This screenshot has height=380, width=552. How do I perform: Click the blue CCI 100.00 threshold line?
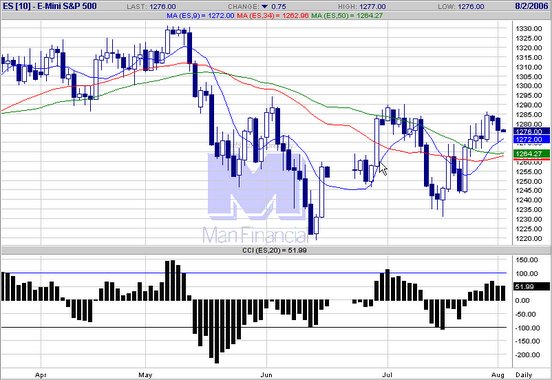tap(254, 273)
